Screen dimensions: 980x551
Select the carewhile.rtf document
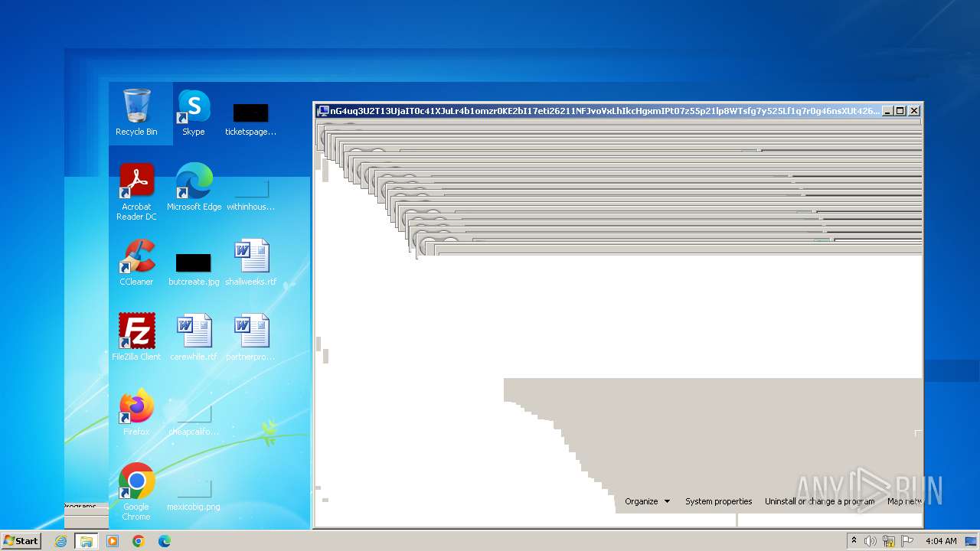(194, 337)
